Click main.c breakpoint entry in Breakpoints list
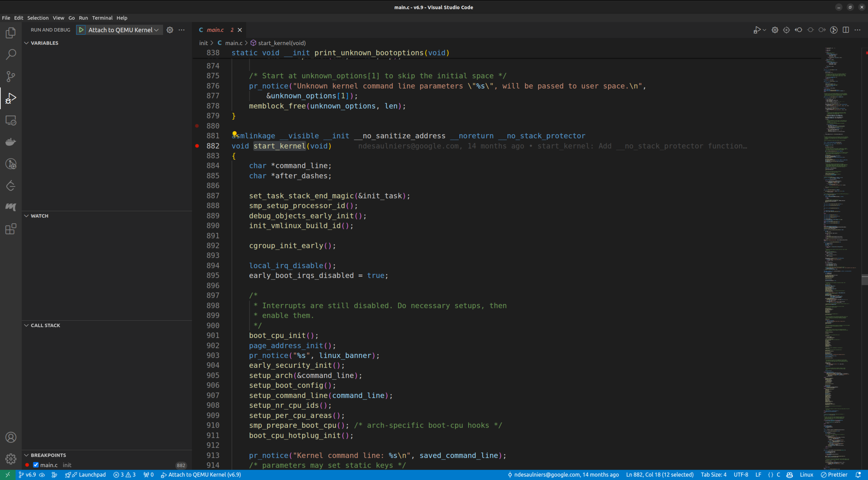 click(x=107, y=465)
